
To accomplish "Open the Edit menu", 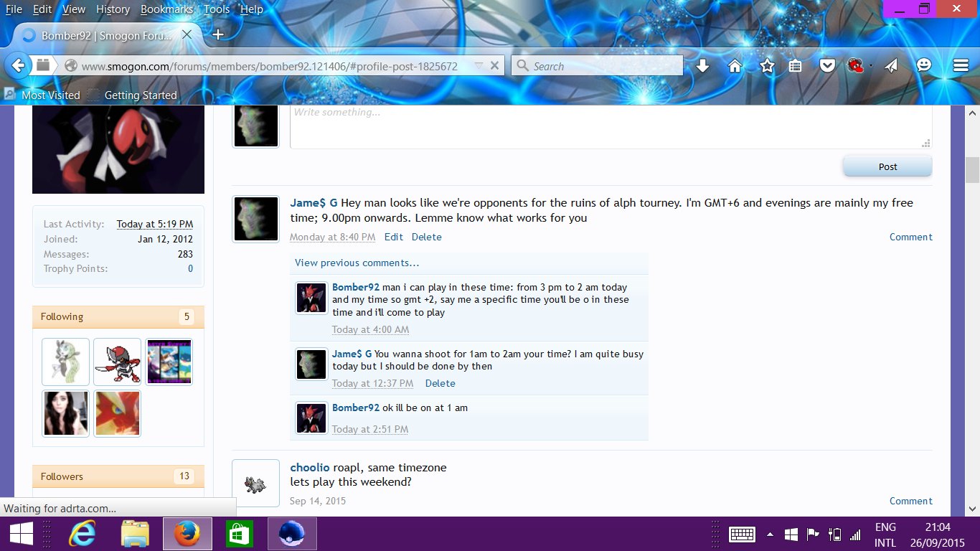I will (42, 9).
